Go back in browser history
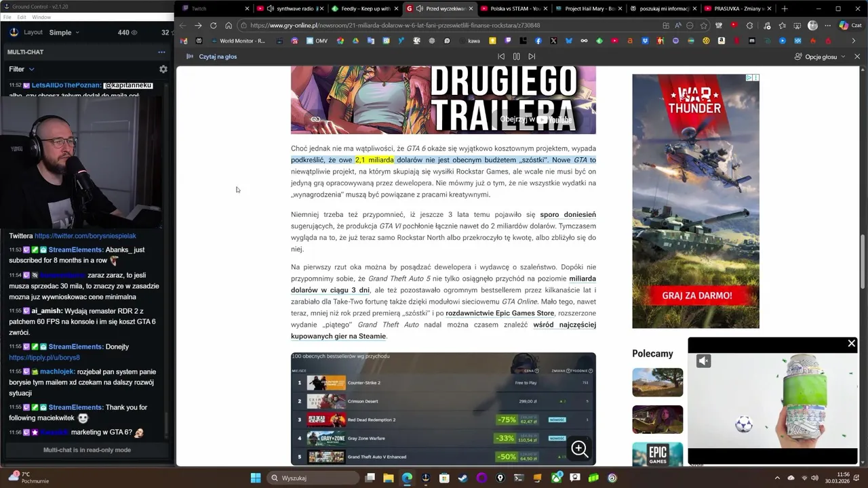The image size is (868, 488). coord(182,26)
